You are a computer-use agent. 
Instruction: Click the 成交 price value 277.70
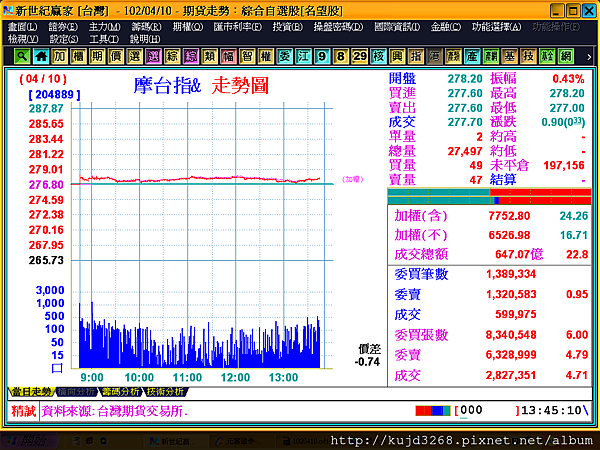click(465, 122)
